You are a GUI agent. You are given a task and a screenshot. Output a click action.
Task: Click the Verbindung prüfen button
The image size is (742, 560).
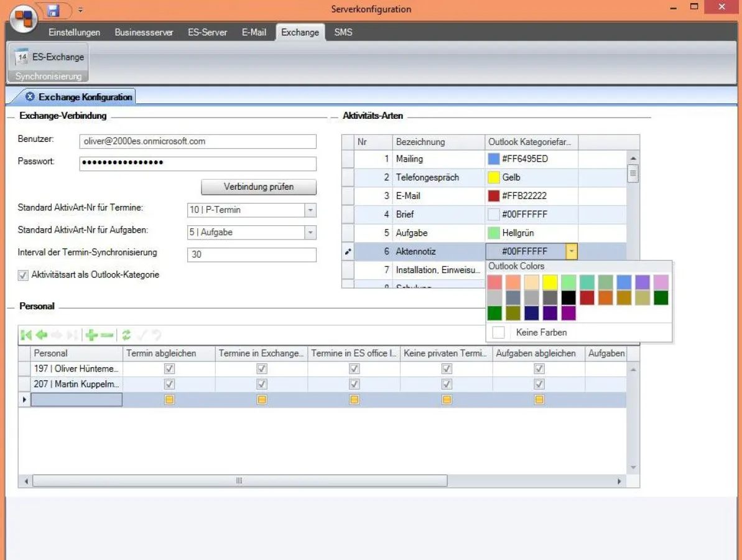[258, 187]
